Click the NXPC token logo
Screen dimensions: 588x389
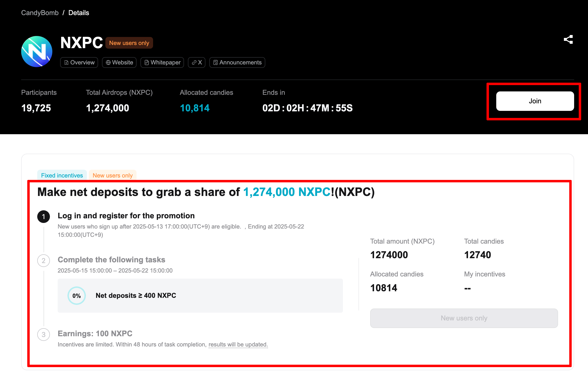click(x=37, y=52)
